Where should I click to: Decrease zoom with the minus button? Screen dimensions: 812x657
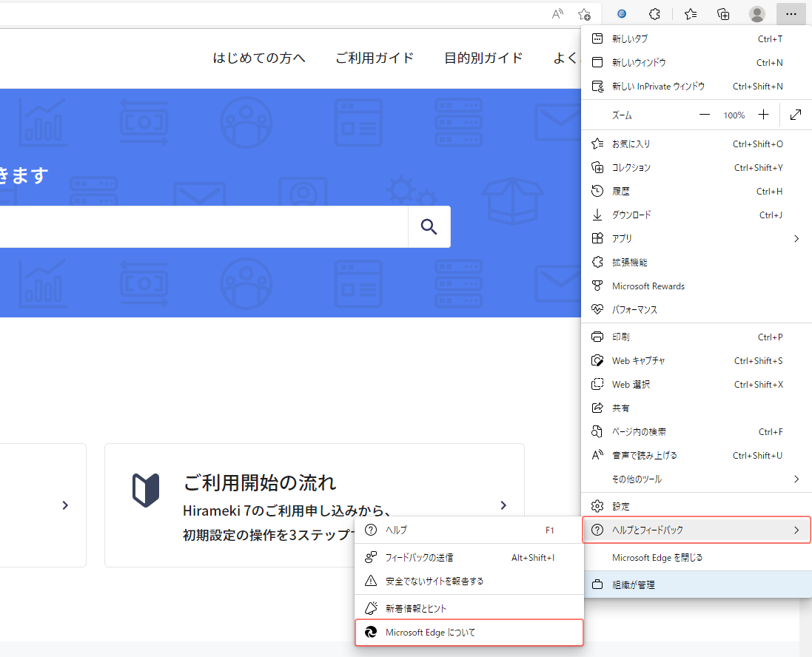[704, 115]
